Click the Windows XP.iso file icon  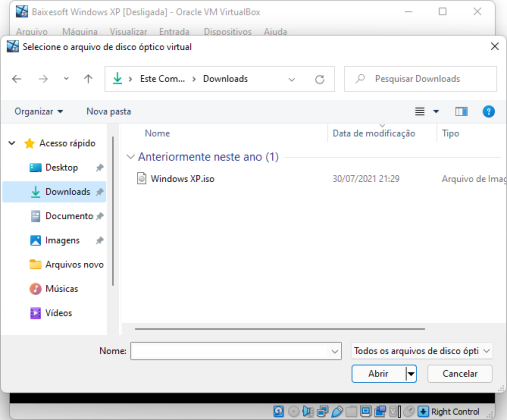[142, 179]
